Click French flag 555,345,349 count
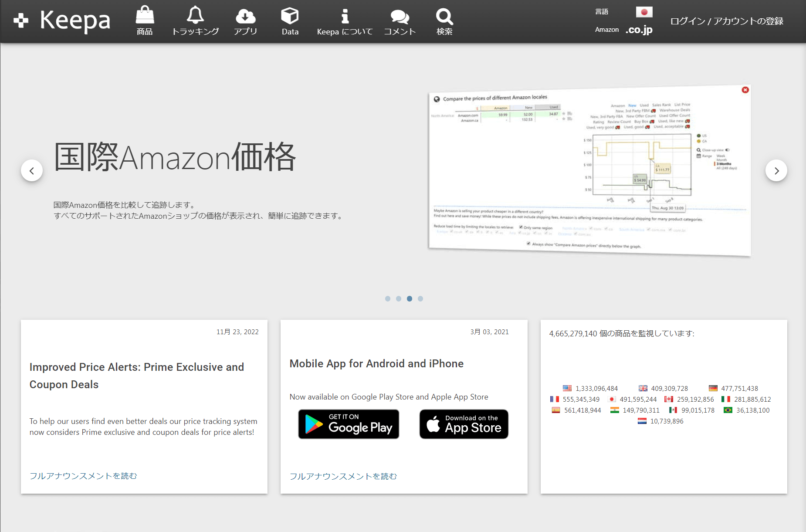 (x=575, y=399)
